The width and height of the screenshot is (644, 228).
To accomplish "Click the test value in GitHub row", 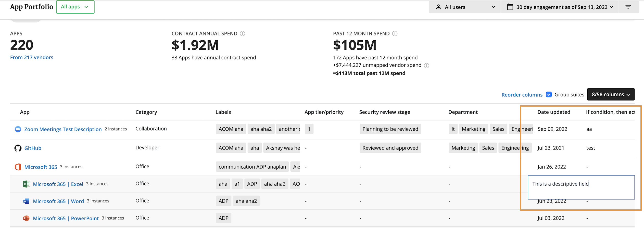I will tap(591, 148).
